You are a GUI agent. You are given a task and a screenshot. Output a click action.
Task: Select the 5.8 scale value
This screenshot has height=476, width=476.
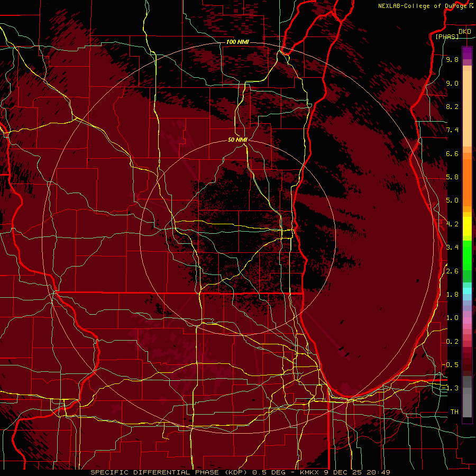[x=452, y=177]
